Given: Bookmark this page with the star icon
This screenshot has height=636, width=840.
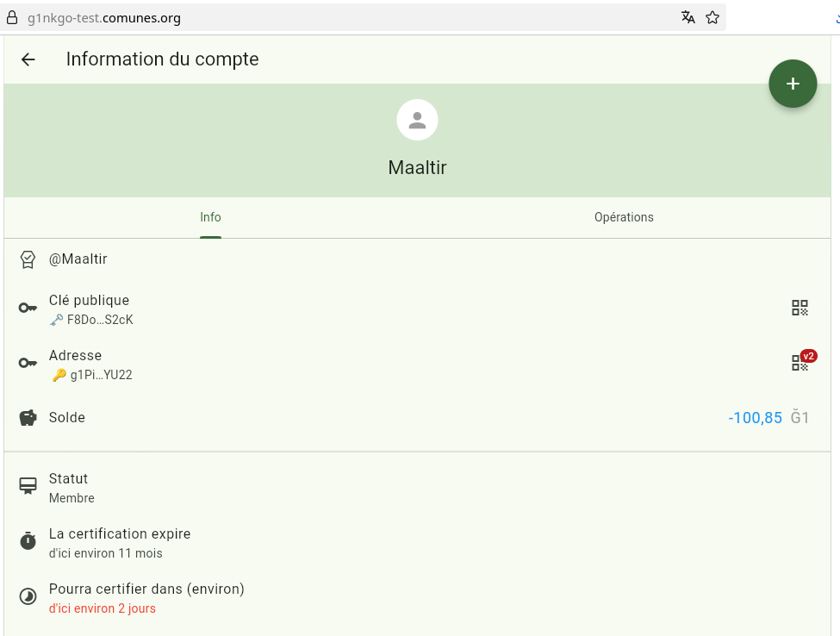Looking at the screenshot, I should (x=712, y=17).
